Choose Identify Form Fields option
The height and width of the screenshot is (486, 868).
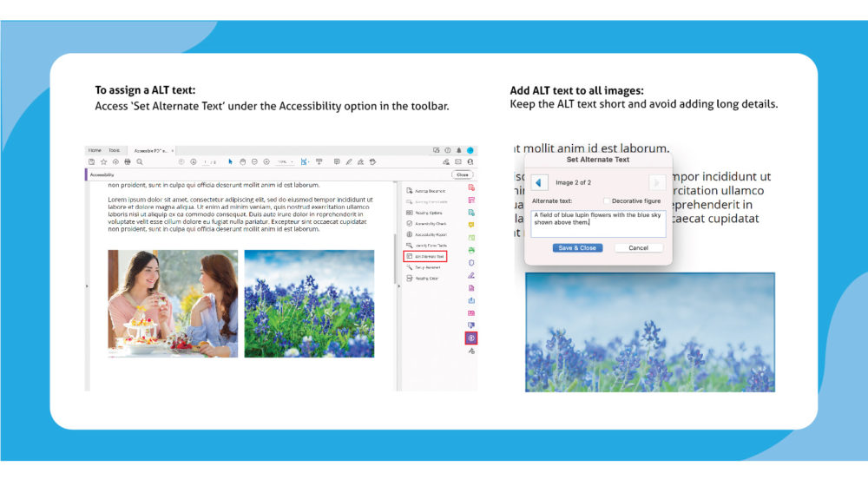pos(426,246)
